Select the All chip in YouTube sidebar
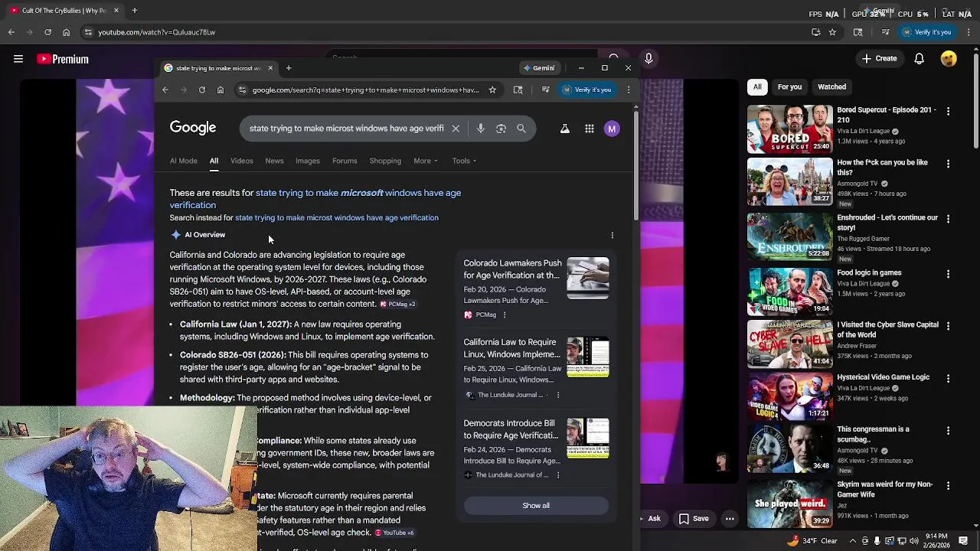 [x=757, y=87]
